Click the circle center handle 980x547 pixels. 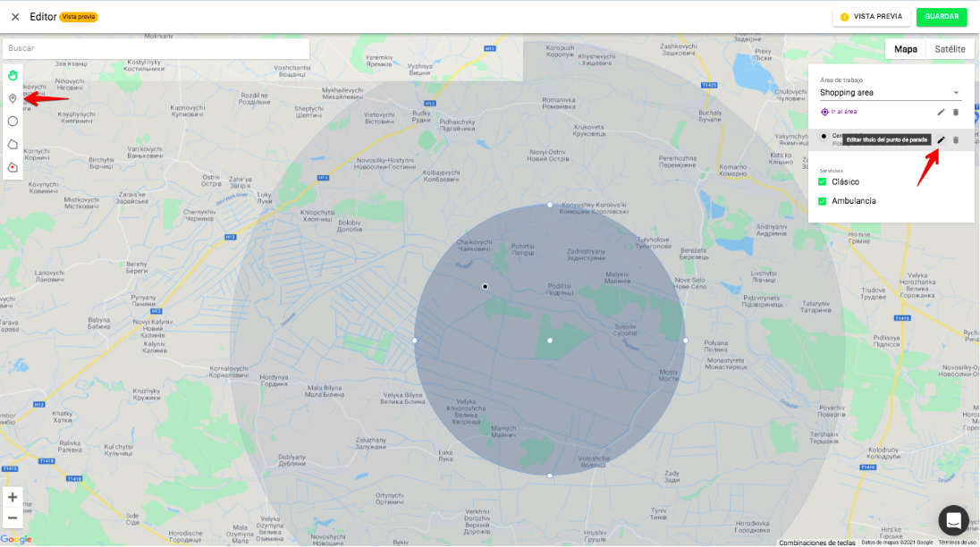tap(550, 341)
